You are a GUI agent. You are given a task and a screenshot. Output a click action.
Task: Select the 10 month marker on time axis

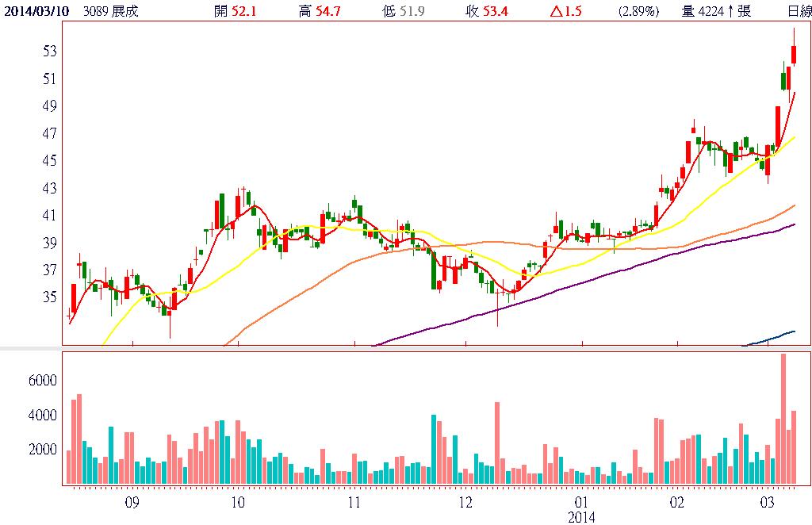tap(236, 503)
